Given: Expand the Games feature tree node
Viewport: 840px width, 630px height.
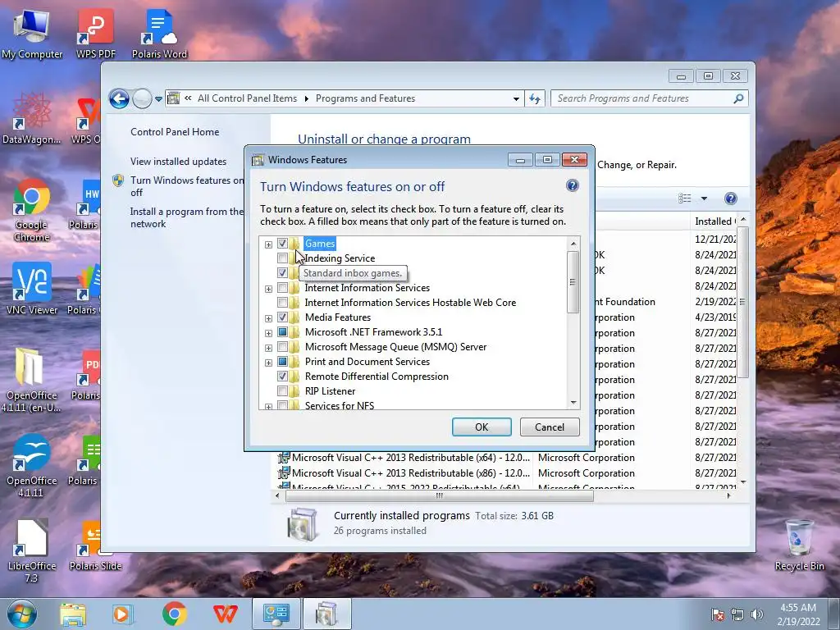Looking at the screenshot, I should click(268, 244).
